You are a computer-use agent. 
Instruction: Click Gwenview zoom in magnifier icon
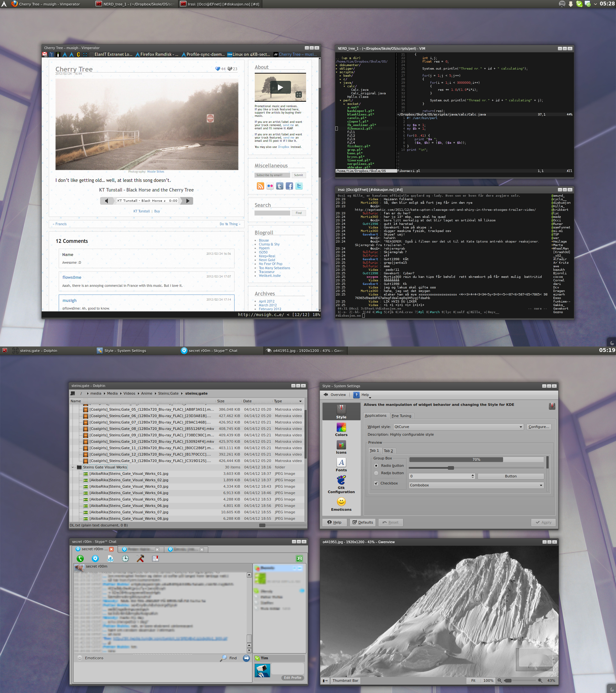coord(540,680)
